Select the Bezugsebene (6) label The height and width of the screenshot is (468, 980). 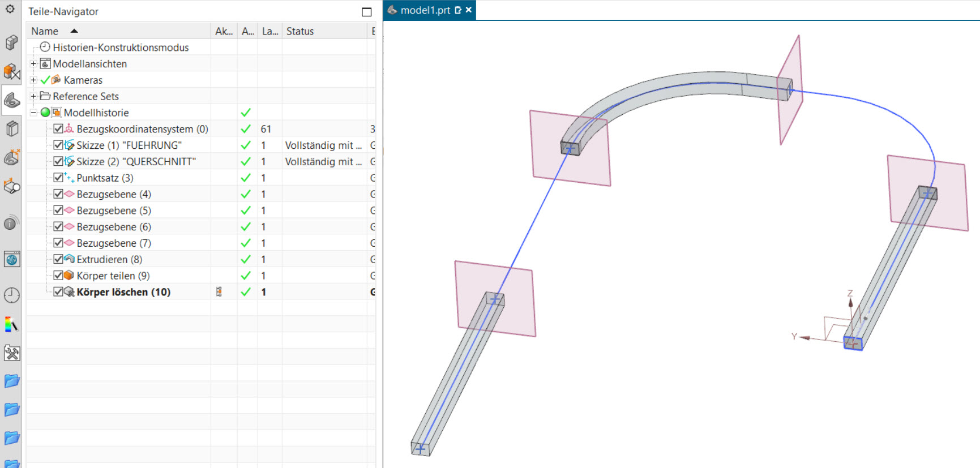click(114, 227)
